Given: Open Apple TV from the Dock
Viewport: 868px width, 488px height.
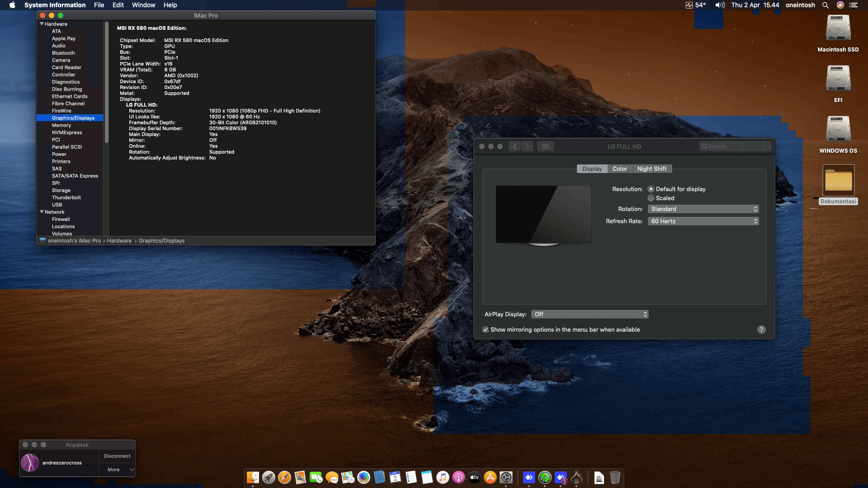Looking at the screenshot, I should pos(474,477).
